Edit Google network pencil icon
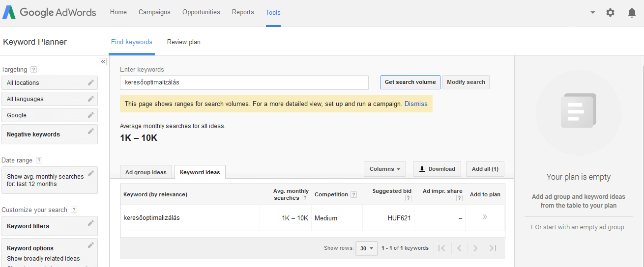 (90, 115)
